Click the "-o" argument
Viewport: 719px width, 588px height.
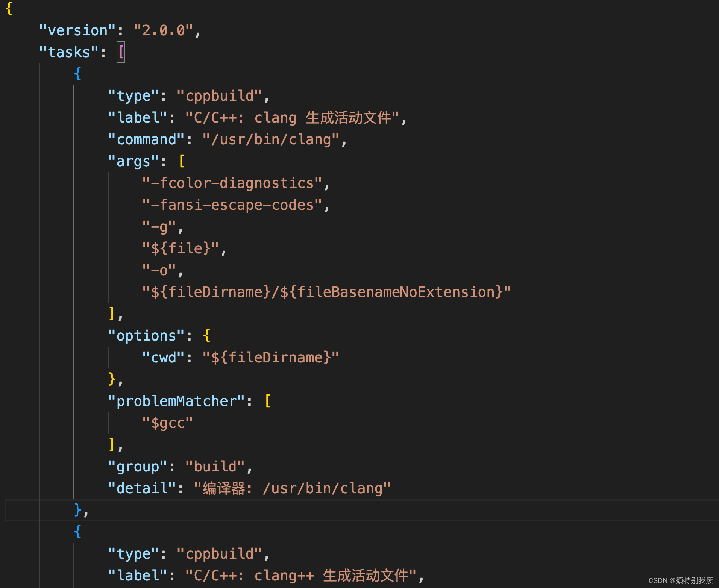(159, 270)
